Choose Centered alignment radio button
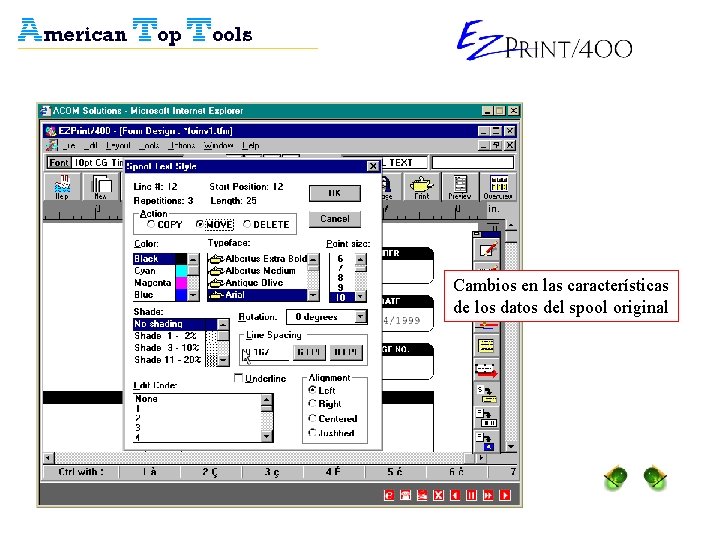Screen dimensions: 720x540 coord(313,418)
